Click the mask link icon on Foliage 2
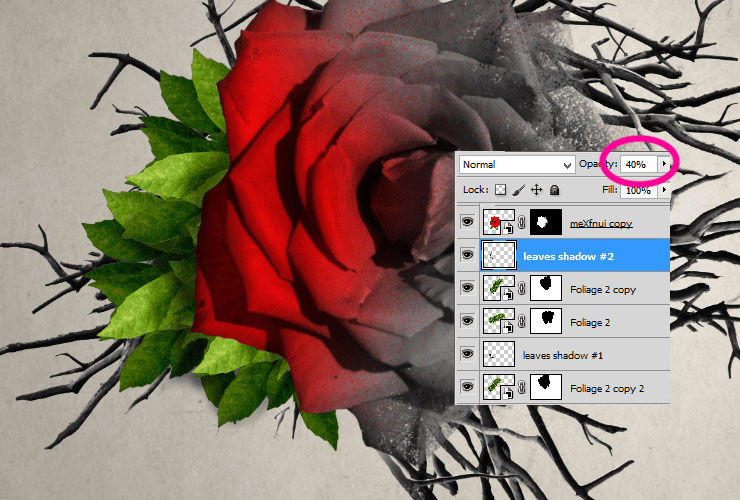 point(522,321)
